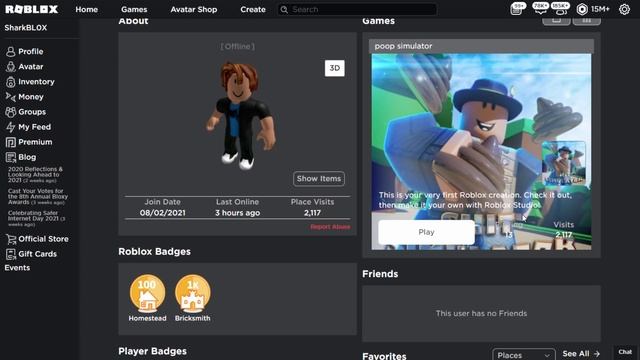Image resolution: width=640 pixels, height=360 pixels.
Task: Go to Home in the top navigation
Action: point(87,9)
